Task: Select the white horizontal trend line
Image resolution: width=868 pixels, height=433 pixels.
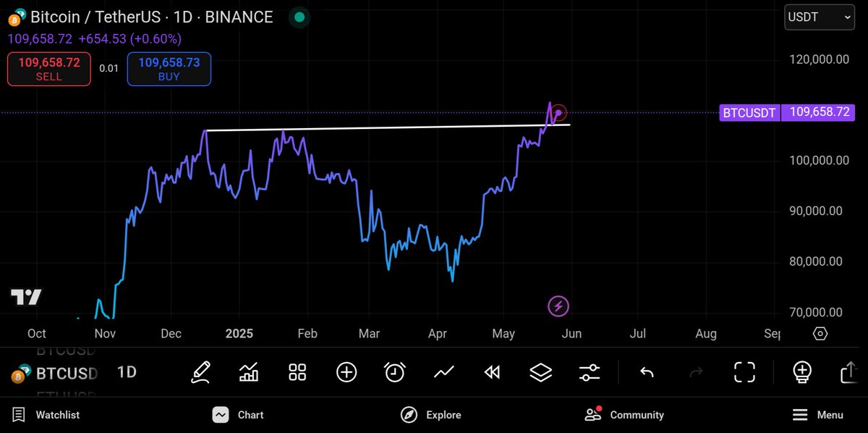Action: point(388,128)
